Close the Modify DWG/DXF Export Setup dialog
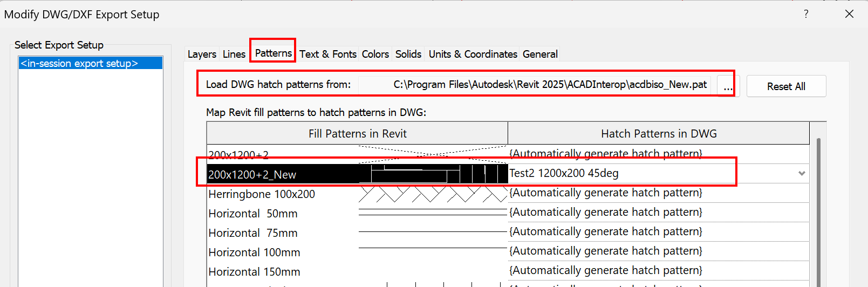This screenshot has height=287, width=868. (x=849, y=14)
